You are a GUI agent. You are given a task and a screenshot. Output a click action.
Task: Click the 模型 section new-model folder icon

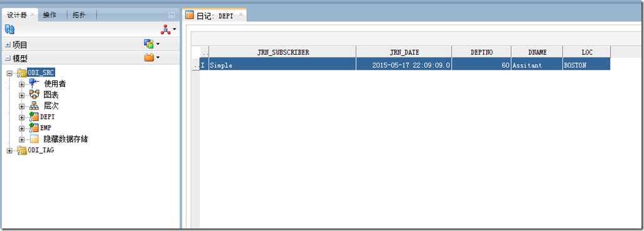pos(148,58)
